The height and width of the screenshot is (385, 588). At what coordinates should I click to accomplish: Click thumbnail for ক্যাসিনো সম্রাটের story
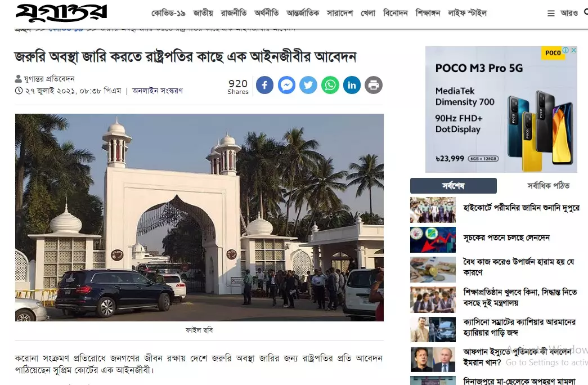433,330
